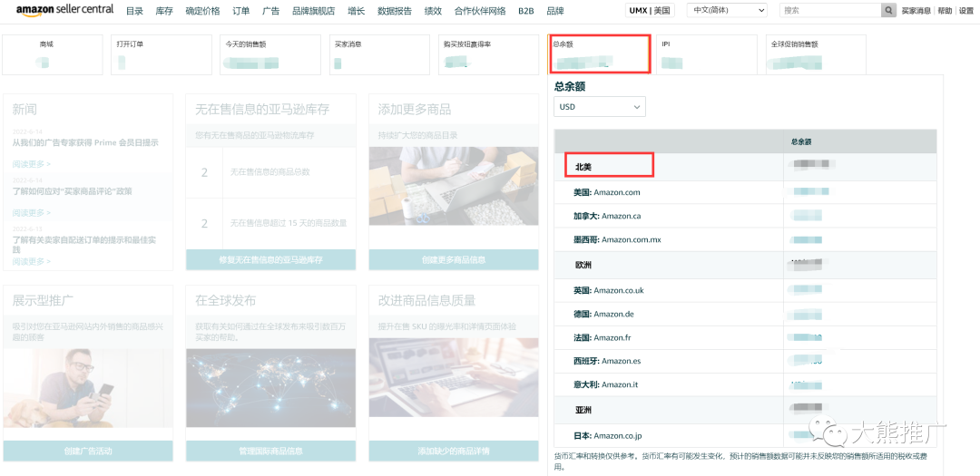Click the 管理国际商品信息 button
The image size is (980, 476).
click(x=270, y=451)
